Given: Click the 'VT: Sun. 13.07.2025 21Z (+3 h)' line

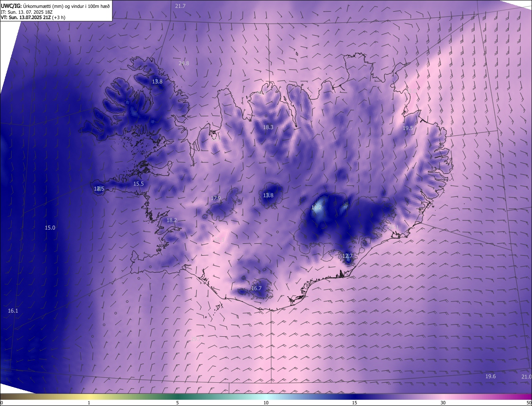Looking at the screenshot, I should [x=33, y=17].
